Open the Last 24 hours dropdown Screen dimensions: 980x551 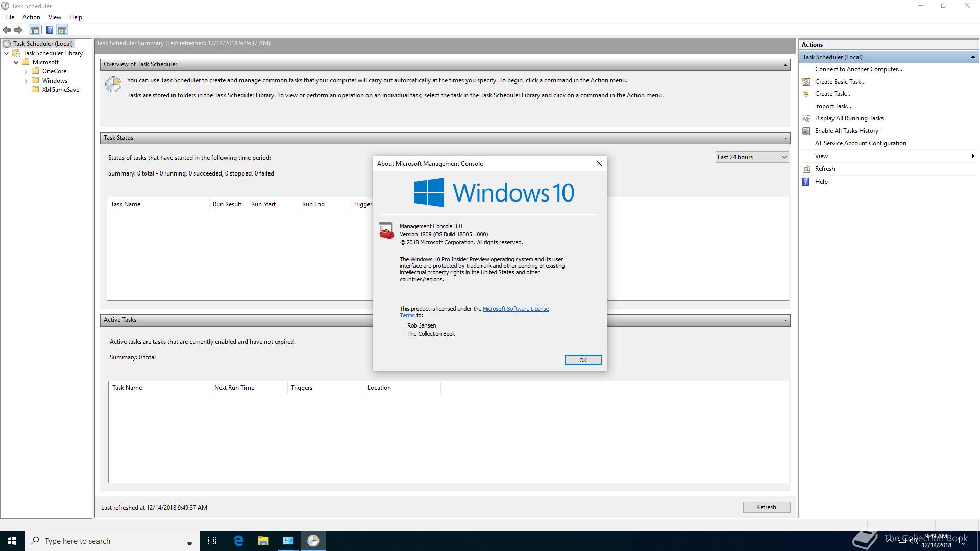(752, 157)
